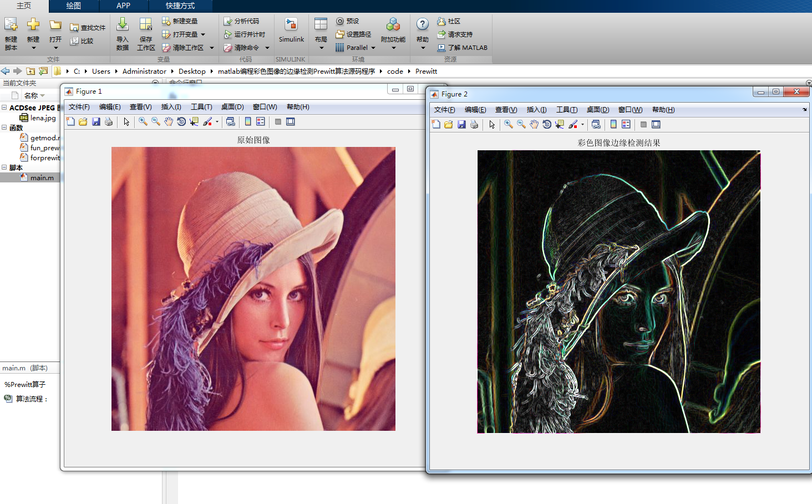This screenshot has width=812, height=504.
Task: Select Rotate 3D tool in Figure 2 toolbar
Action: [547, 125]
